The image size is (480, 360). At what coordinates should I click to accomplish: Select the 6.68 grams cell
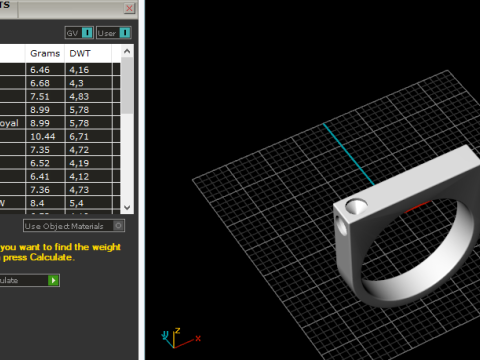(x=45, y=83)
